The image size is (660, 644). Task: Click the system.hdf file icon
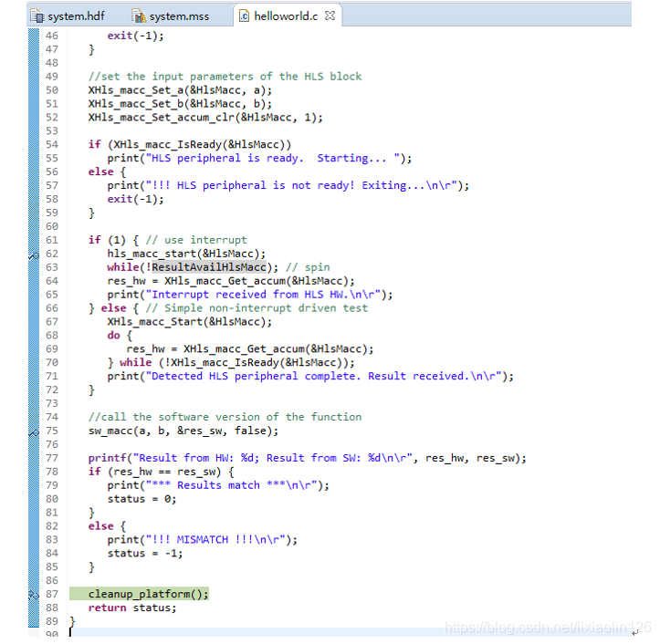(x=37, y=16)
